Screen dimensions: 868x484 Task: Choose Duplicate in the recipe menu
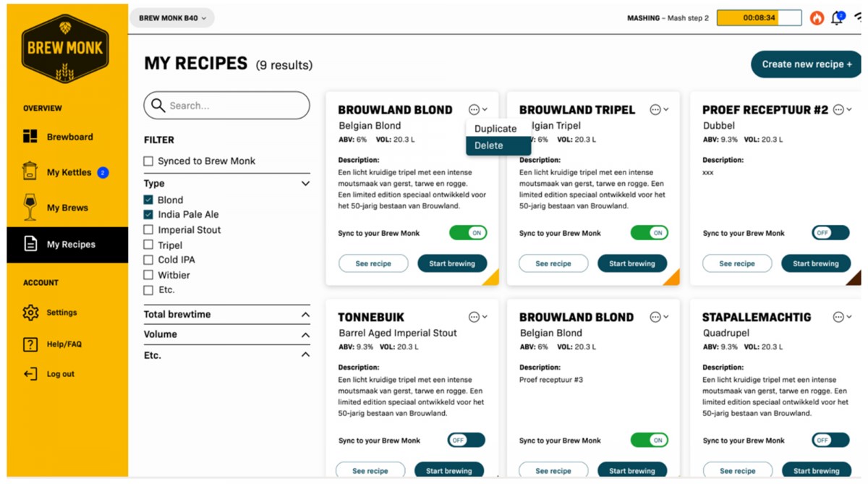tap(495, 129)
